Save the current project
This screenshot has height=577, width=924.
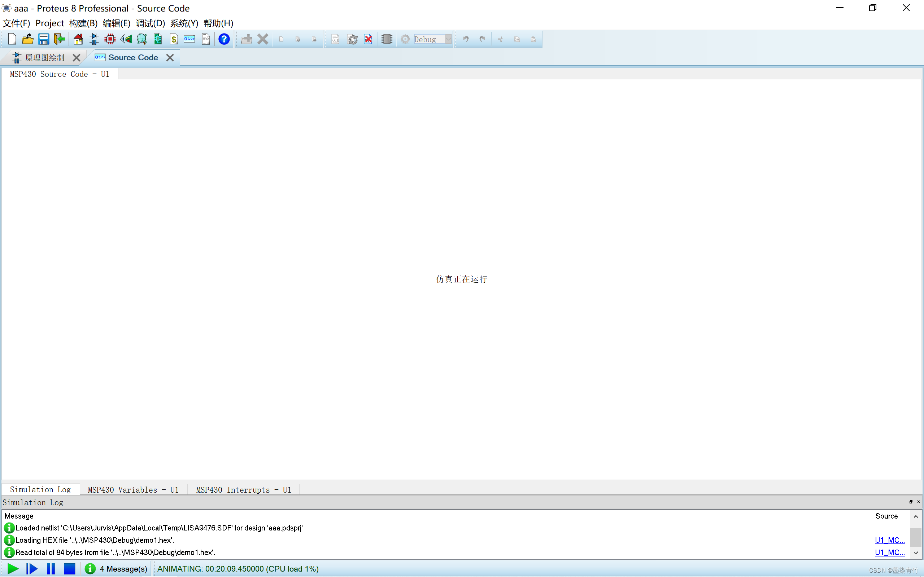pos(43,39)
